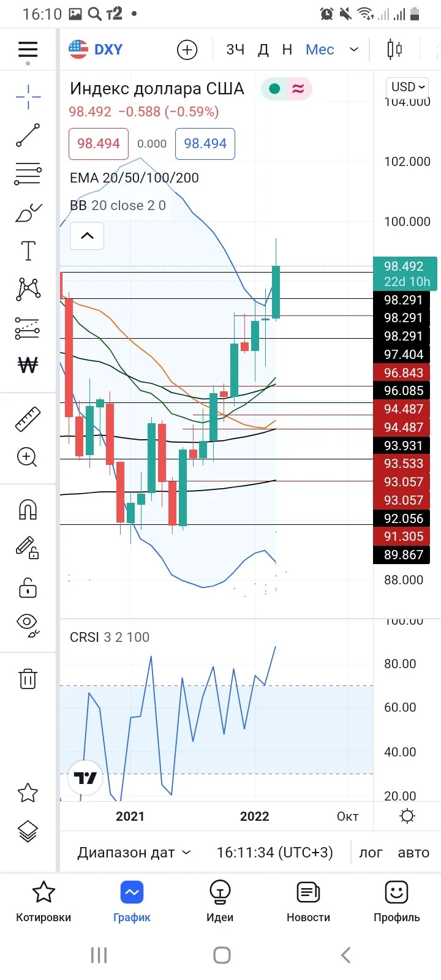Expand the timeframe interval dropdown chevron
441x980 pixels.
353,50
